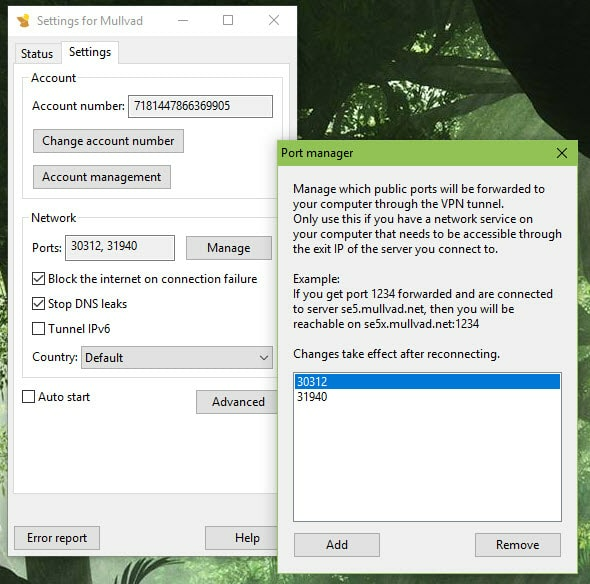Enable the Auto start checkbox
This screenshot has height=584, width=590.
[29, 397]
